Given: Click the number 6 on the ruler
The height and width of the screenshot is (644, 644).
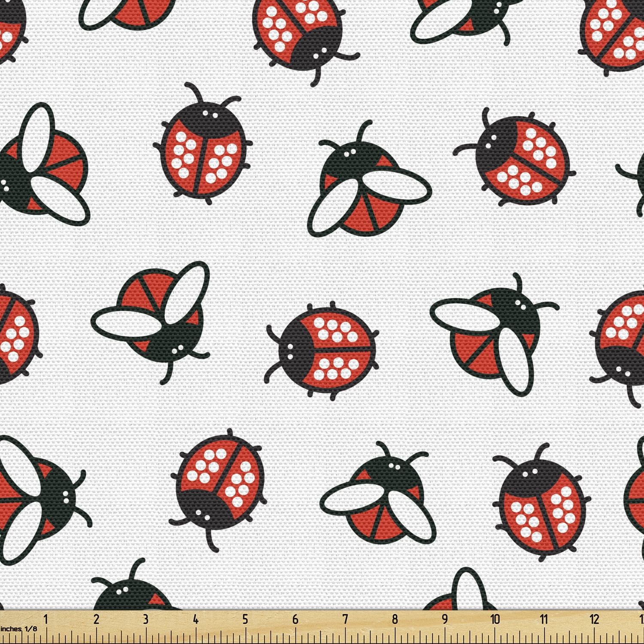Looking at the screenshot, I should (295, 620).
